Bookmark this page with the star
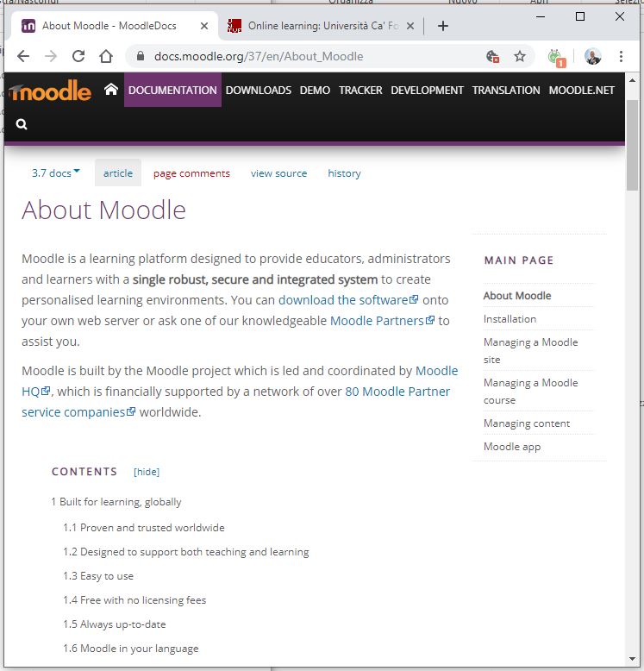This screenshot has height=671, width=644. [520, 56]
